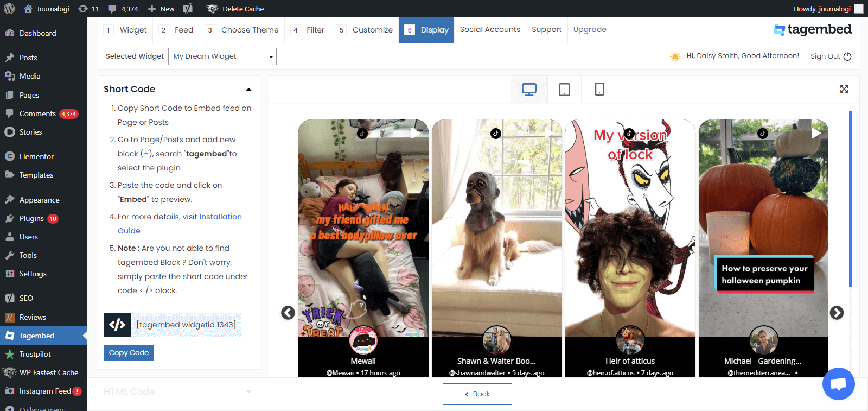The image size is (868, 411).
Task: Switch to Social Accounts tab
Action: coord(490,29)
